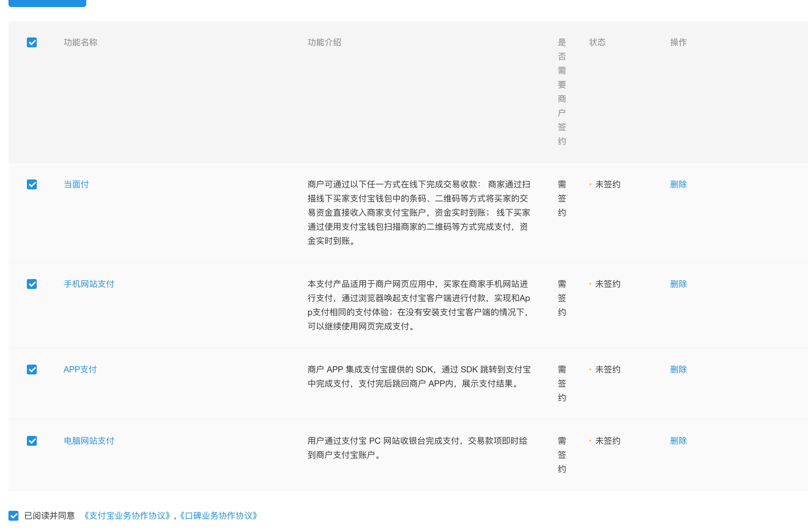Click the 未签约 status on the 当面付 row
This screenshot has height=532, width=808.
(608, 184)
